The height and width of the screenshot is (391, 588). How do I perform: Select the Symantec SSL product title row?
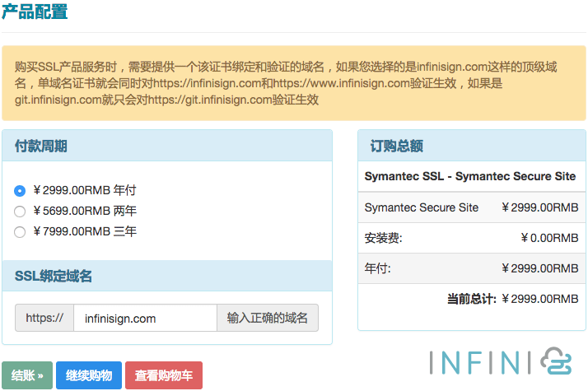pos(470,176)
